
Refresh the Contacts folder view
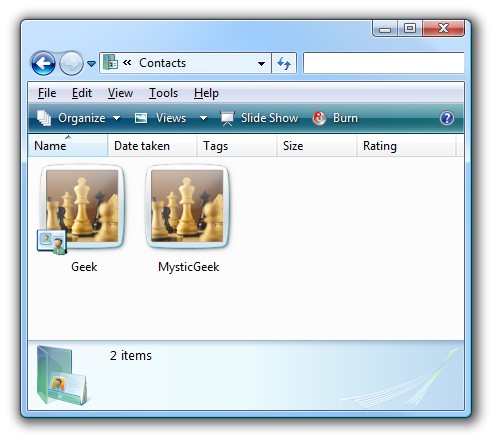(x=284, y=63)
